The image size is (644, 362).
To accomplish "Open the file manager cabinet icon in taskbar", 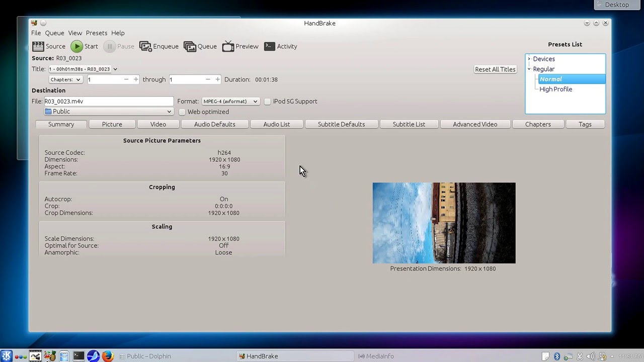I will coord(64,356).
